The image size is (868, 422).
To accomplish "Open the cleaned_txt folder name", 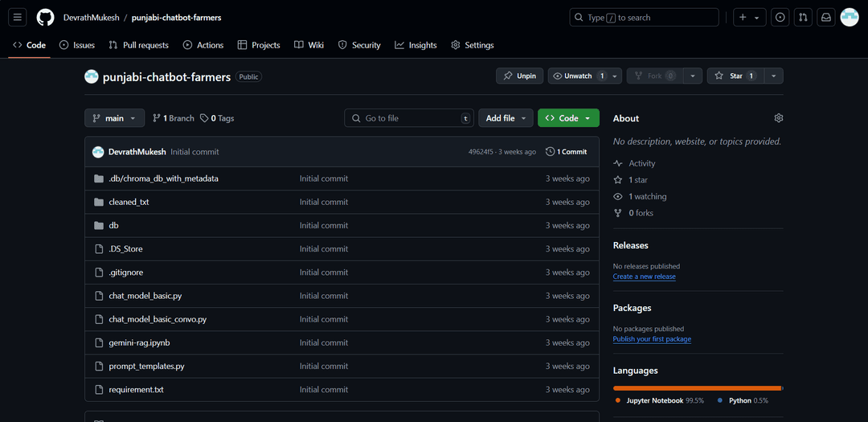I will point(129,202).
